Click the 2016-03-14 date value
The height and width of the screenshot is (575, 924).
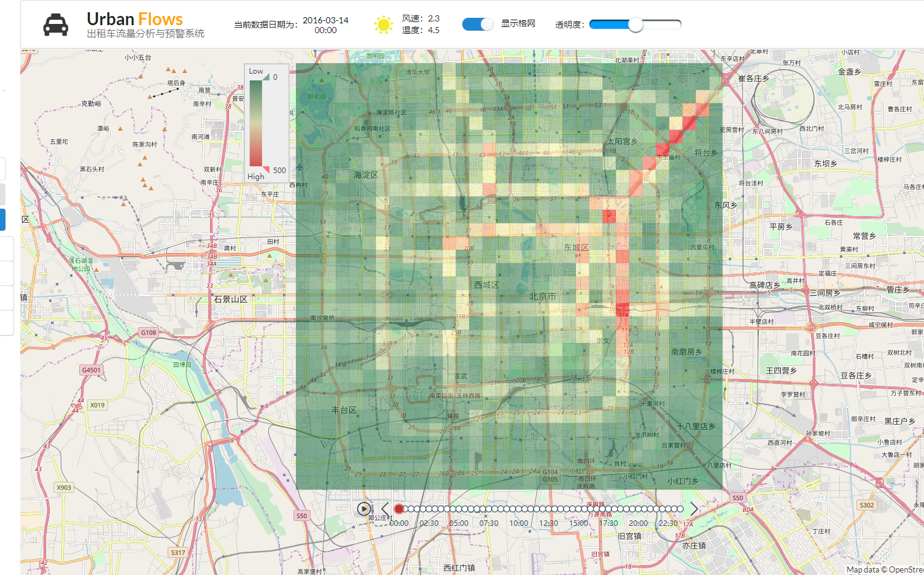[325, 20]
